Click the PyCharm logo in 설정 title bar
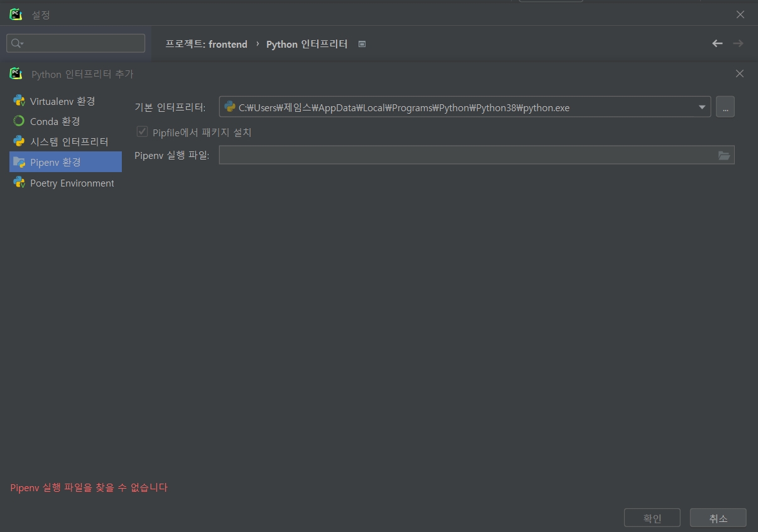Image resolution: width=758 pixels, height=532 pixels. coord(16,14)
